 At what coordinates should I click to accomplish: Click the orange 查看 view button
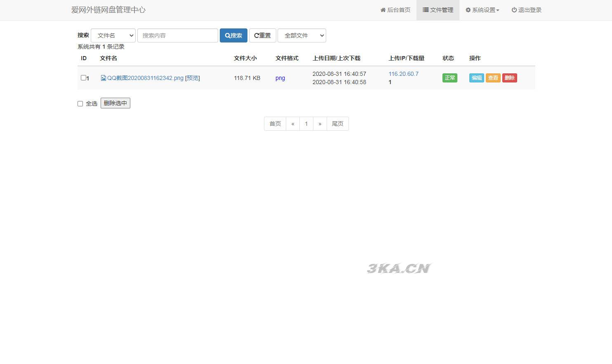pos(493,78)
